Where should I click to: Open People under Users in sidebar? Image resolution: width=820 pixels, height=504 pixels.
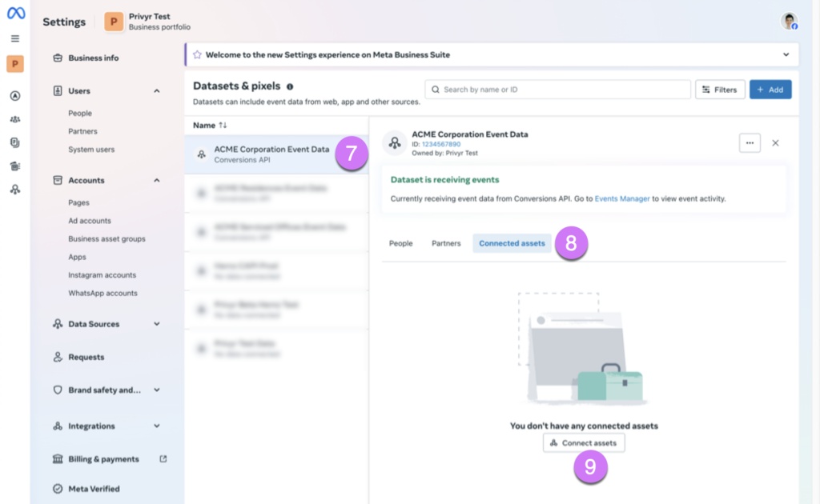point(80,114)
